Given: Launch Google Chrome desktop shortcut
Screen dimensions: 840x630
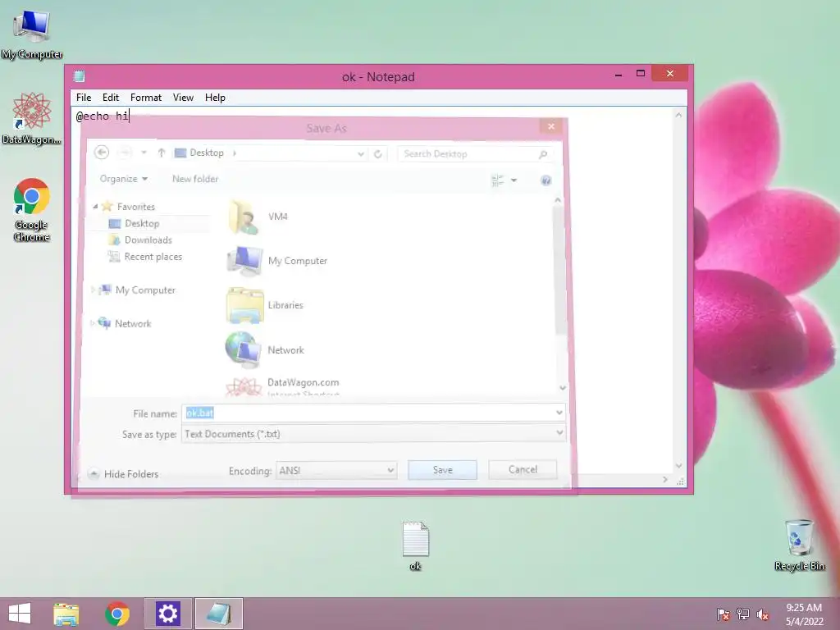Looking at the screenshot, I should pyautogui.click(x=32, y=209).
